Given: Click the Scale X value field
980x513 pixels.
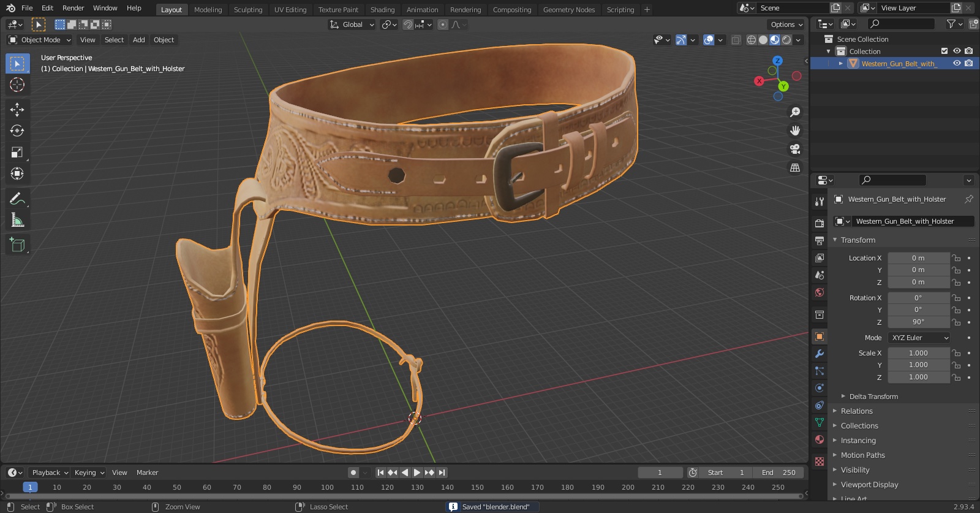Looking at the screenshot, I should tap(918, 353).
